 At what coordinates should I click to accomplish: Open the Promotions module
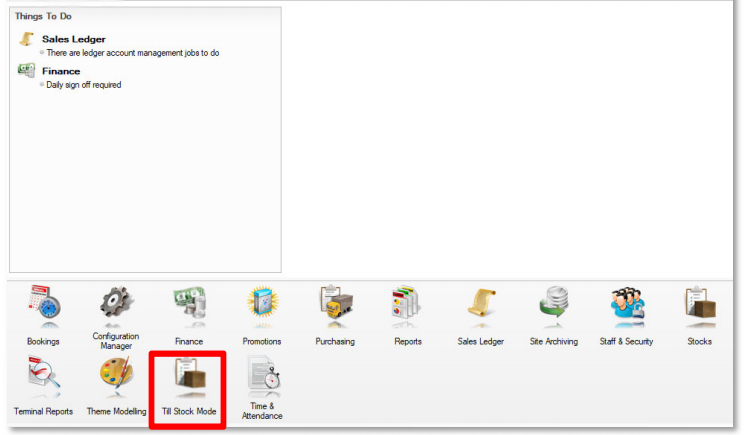(262, 315)
